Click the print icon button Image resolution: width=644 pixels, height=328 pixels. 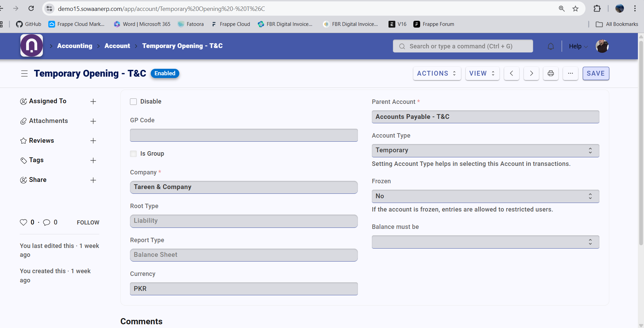tap(550, 74)
